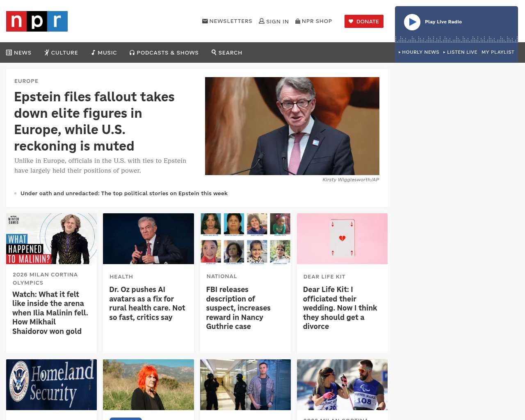Click the Music note icon
Image resolution: width=525 pixels, height=420 pixels.
coord(94,52)
